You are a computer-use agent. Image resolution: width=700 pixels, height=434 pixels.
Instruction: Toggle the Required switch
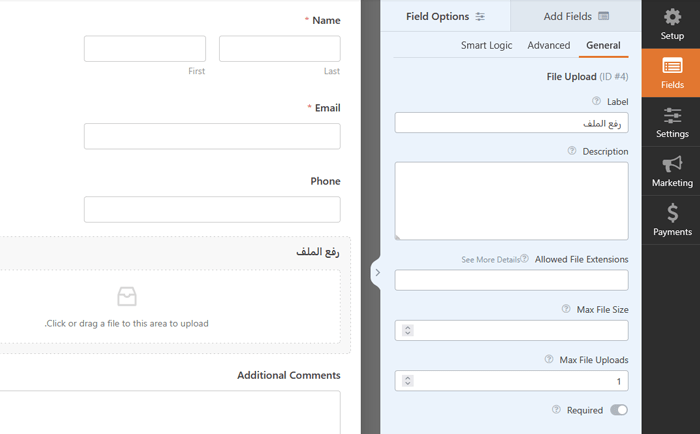pyautogui.click(x=618, y=410)
